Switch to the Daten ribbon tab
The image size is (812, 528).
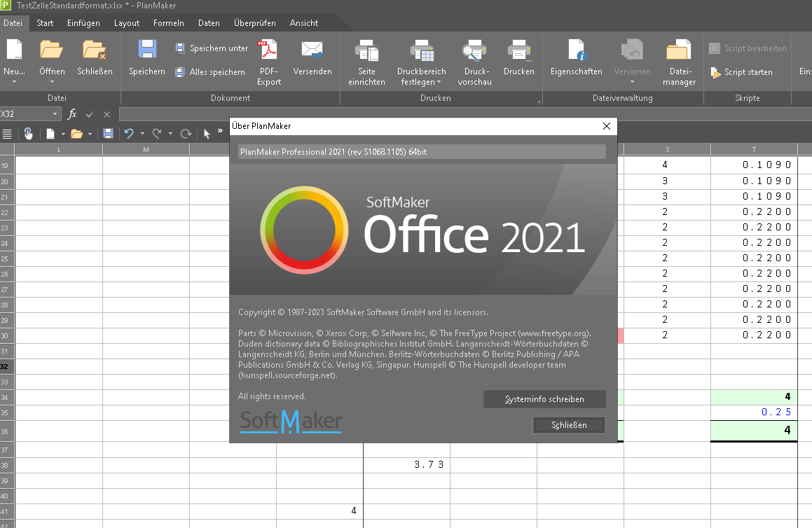[209, 23]
